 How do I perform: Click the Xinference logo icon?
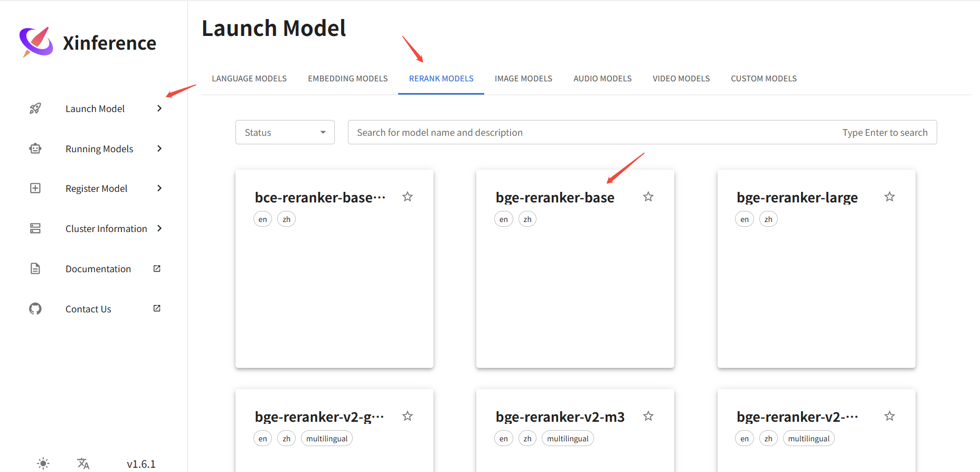tap(36, 42)
